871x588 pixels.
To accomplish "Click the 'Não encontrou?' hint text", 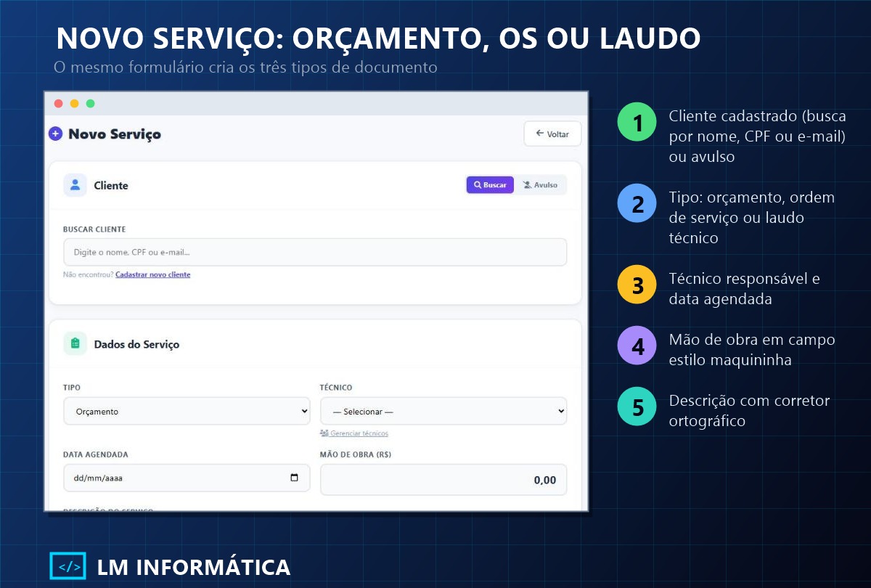I will (x=89, y=275).
